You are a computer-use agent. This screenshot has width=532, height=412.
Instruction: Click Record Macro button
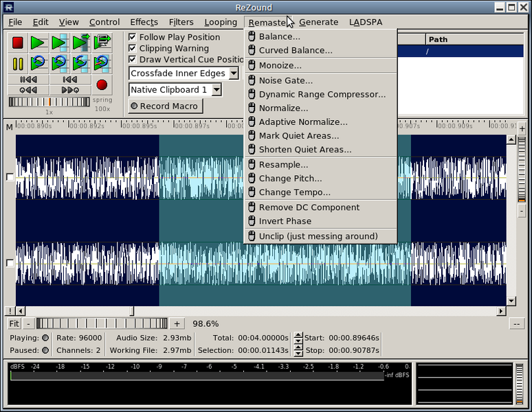tap(166, 106)
